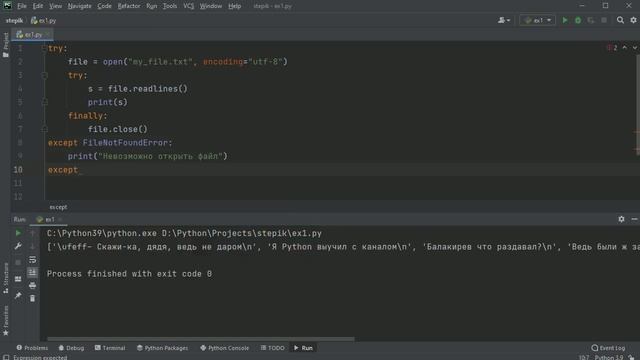
Task: Open the Favorites side tool window
Action: pyautogui.click(x=6, y=321)
